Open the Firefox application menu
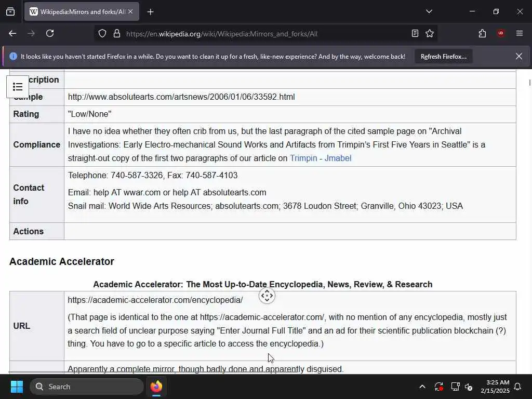This screenshot has width=532, height=399. (x=520, y=33)
